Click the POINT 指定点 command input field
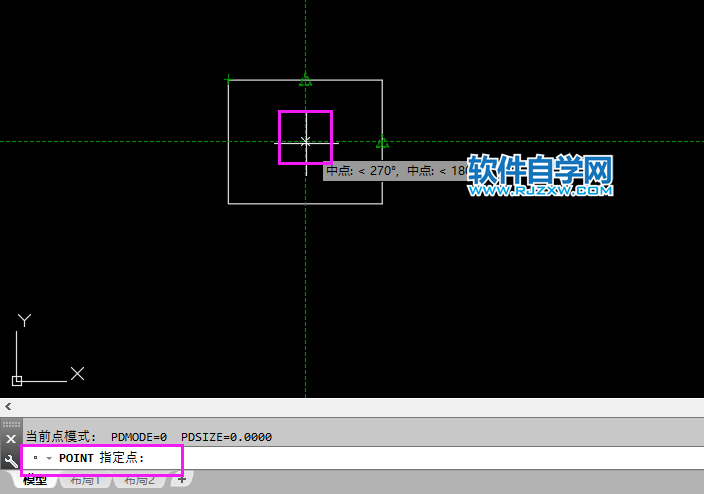 400,458
